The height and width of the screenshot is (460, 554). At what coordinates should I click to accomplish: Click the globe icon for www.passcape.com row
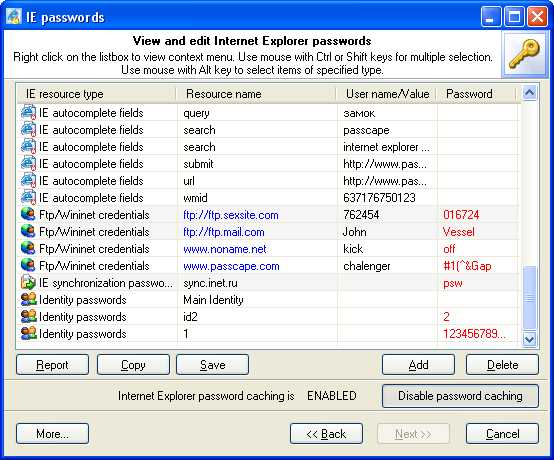(x=28, y=265)
